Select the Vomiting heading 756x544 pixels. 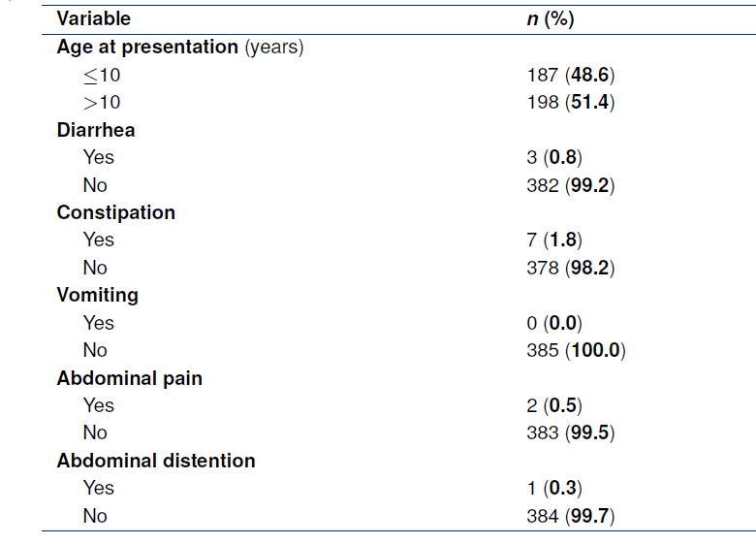(98, 295)
